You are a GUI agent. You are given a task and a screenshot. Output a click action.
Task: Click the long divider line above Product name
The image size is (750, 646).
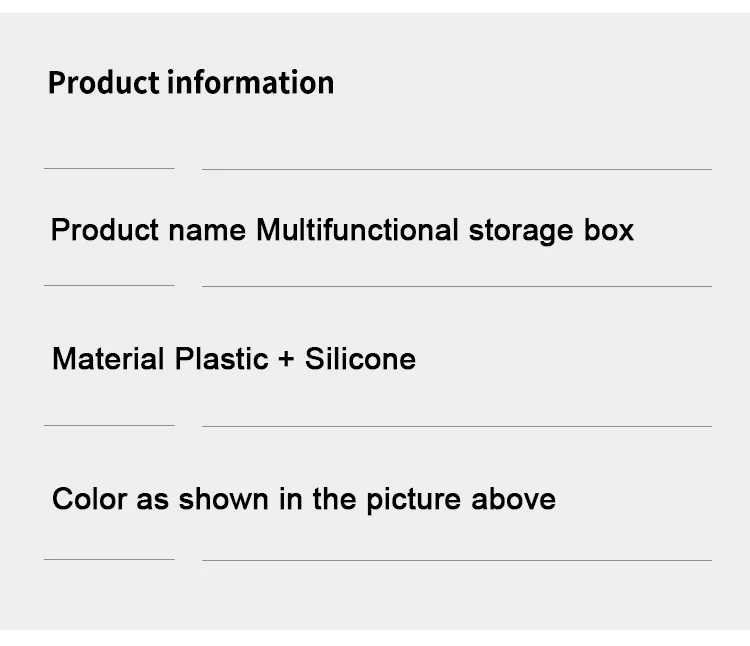[456, 169]
